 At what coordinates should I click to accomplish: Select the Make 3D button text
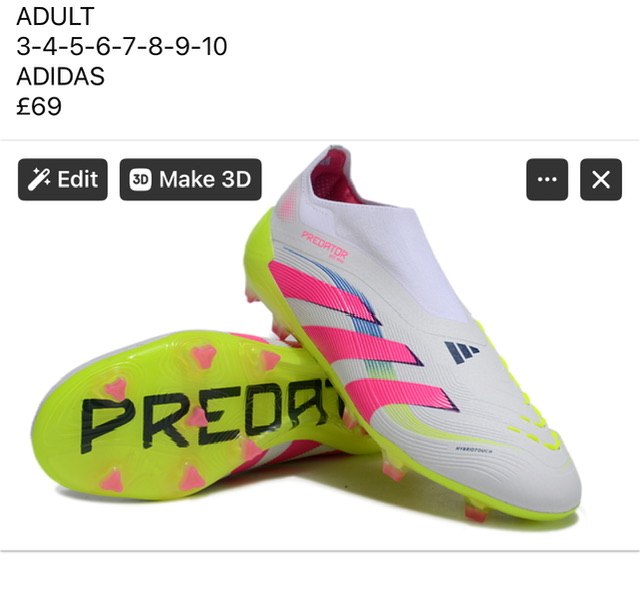click(x=205, y=179)
